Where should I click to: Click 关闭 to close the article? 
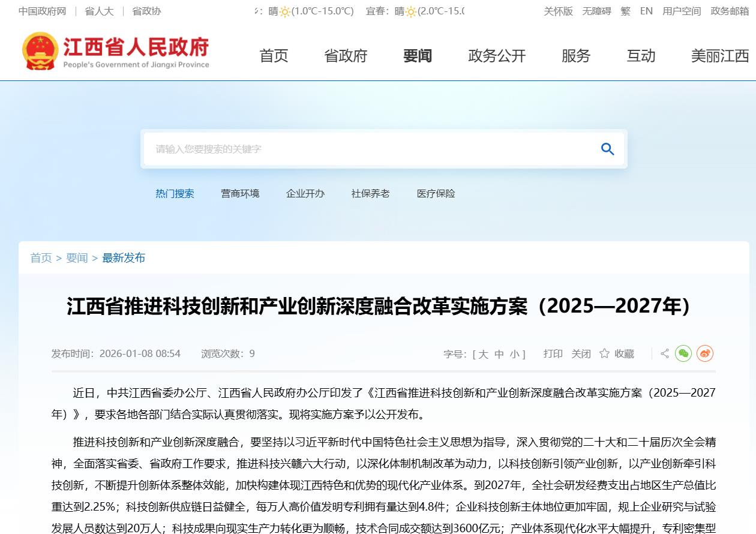[581, 353]
